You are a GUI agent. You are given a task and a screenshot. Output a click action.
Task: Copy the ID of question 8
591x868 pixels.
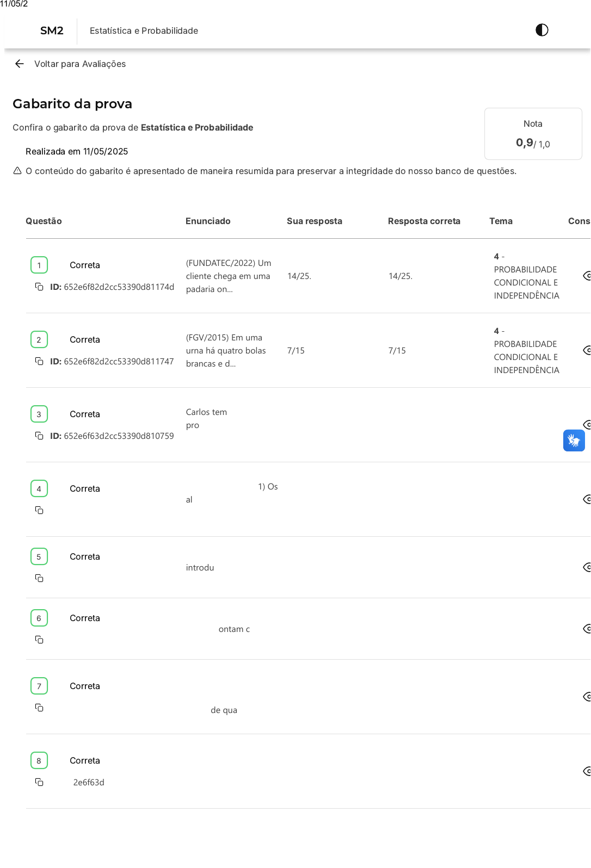(39, 782)
